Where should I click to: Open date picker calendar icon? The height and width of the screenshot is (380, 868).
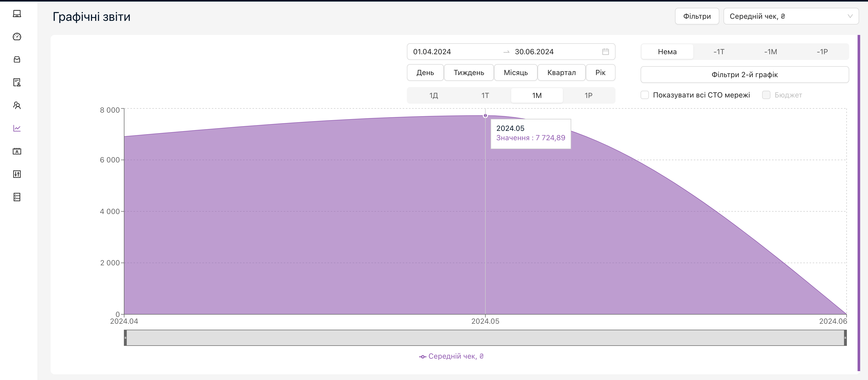(x=605, y=52)
